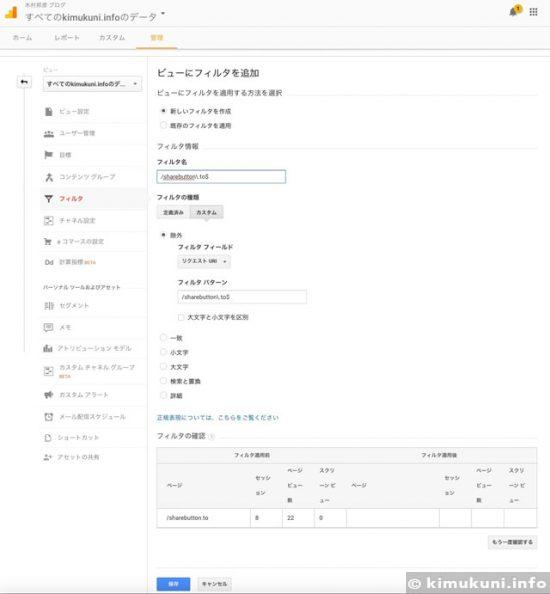The height and width of the screenshot is (594, 550).
Task: Select the 小文字 radio button
Action: coord(163,352)
